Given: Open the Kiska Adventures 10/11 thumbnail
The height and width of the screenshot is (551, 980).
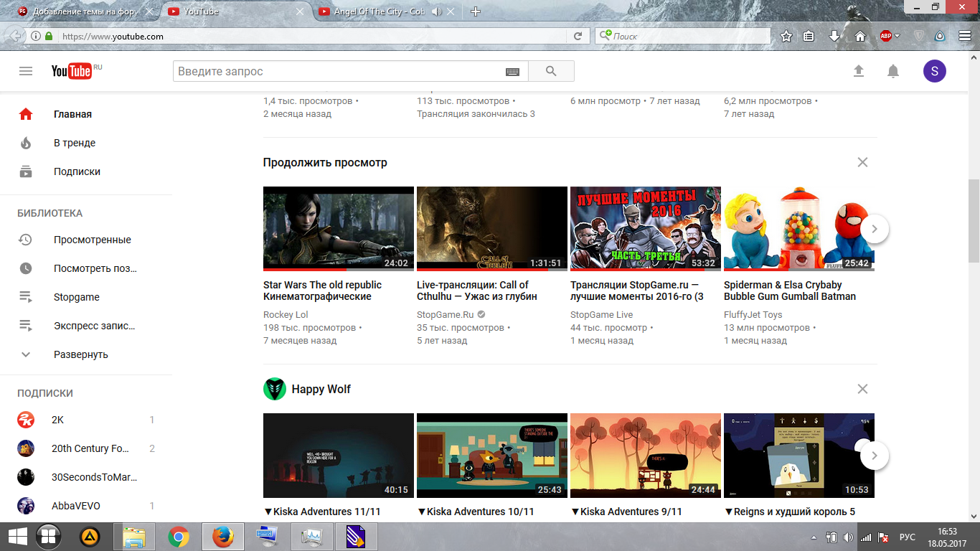Looking at the screenshot, I should coord(492,456).
